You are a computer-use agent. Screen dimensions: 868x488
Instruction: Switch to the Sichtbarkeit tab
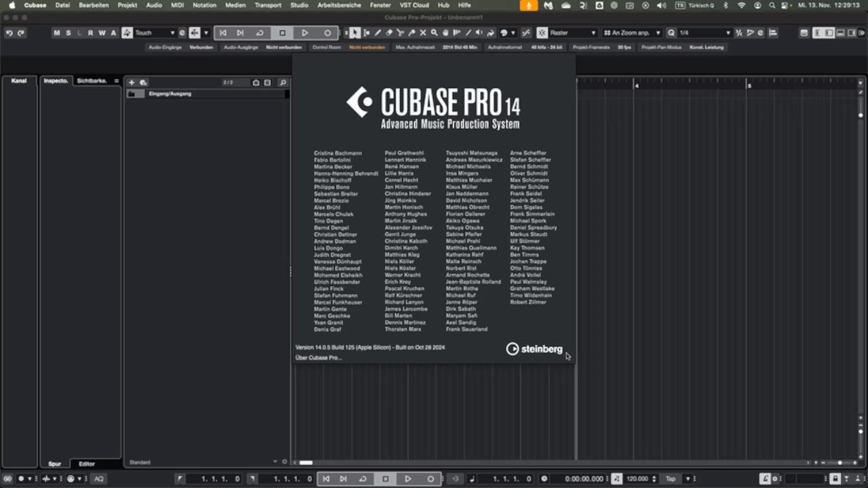point(92,81)
